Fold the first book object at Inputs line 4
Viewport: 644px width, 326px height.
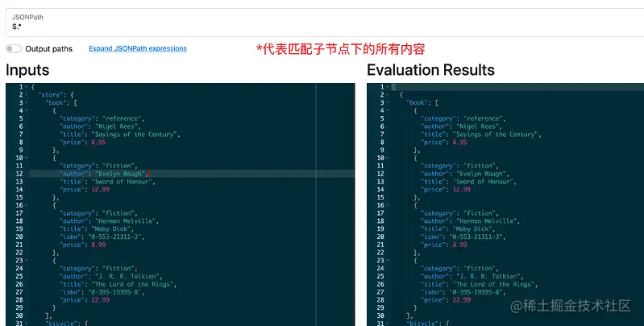27,110
